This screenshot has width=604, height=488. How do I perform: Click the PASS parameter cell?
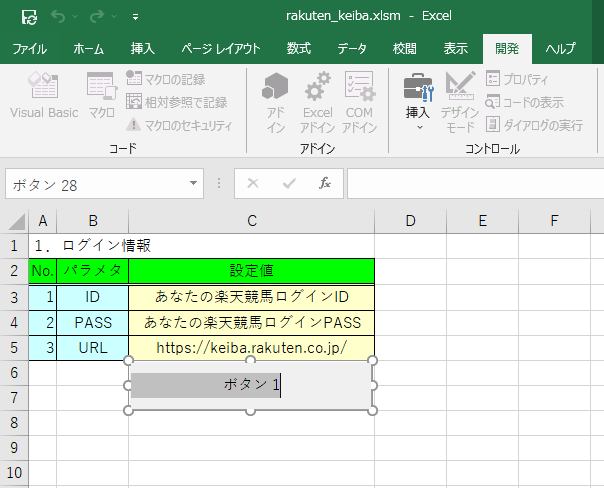tap(93, 322)
